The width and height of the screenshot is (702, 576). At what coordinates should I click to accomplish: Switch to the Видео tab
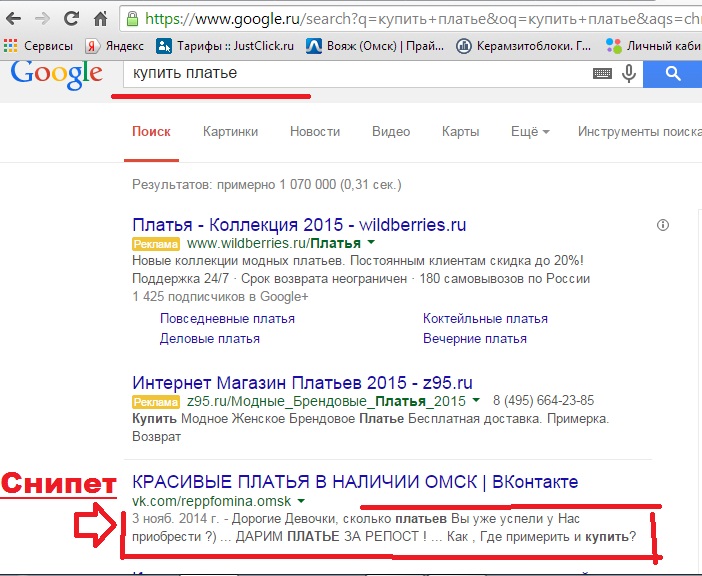[x=391, y=132]
